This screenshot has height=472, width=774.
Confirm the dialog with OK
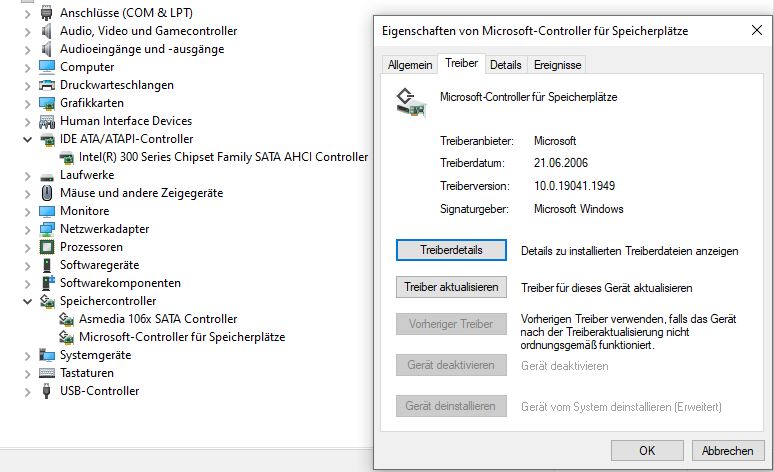647,451
